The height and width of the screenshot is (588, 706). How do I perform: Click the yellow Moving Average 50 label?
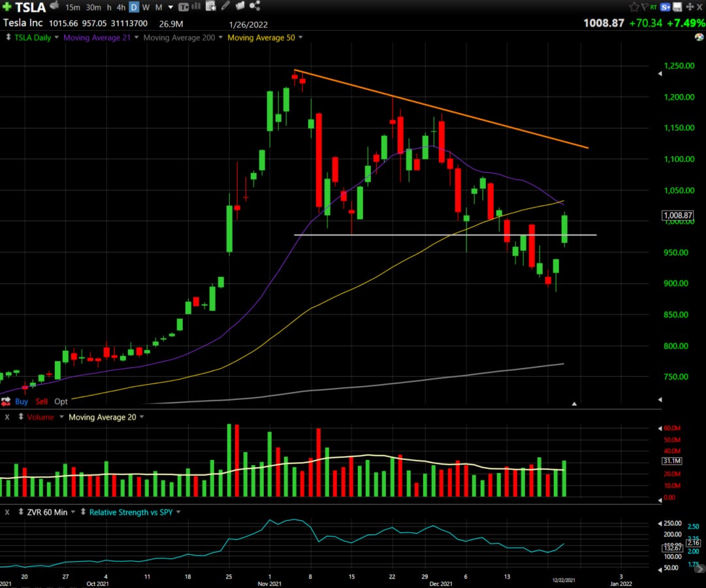261,38
